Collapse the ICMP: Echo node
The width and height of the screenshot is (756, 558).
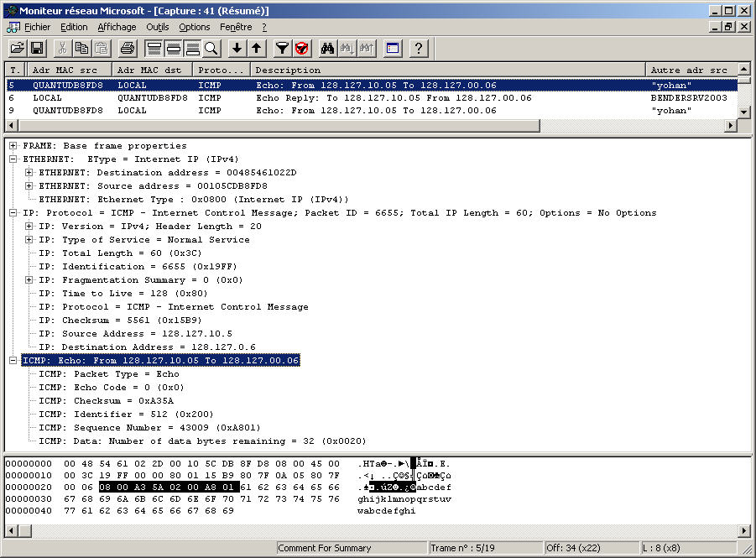click(13, 360)
